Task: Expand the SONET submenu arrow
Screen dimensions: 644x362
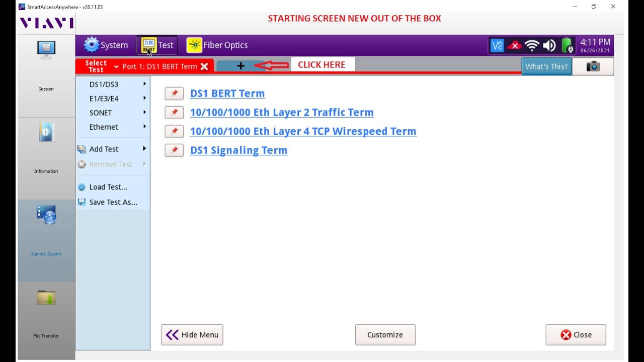Action: pos(144,112)
